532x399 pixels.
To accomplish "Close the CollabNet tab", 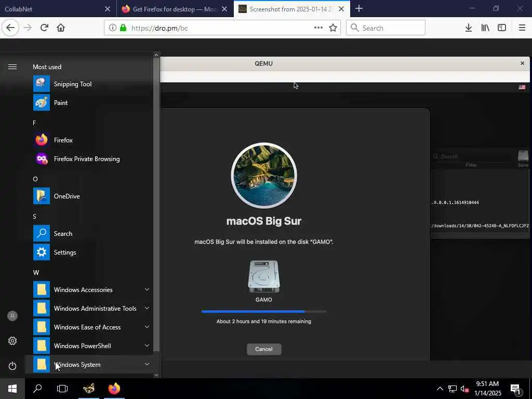I will pos(108,9).
